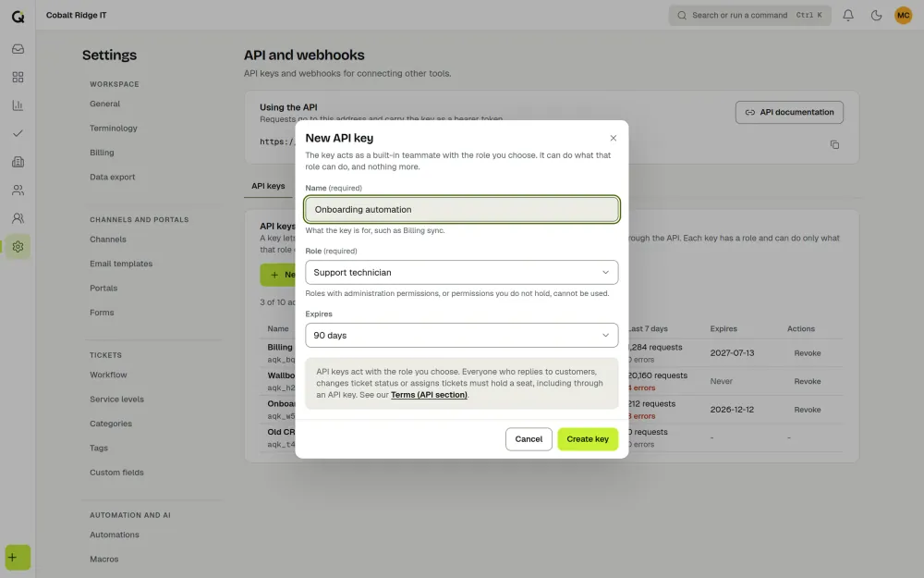Open Workflow settings
Viewport: 924px width, 578px height.
coord(108,375)
